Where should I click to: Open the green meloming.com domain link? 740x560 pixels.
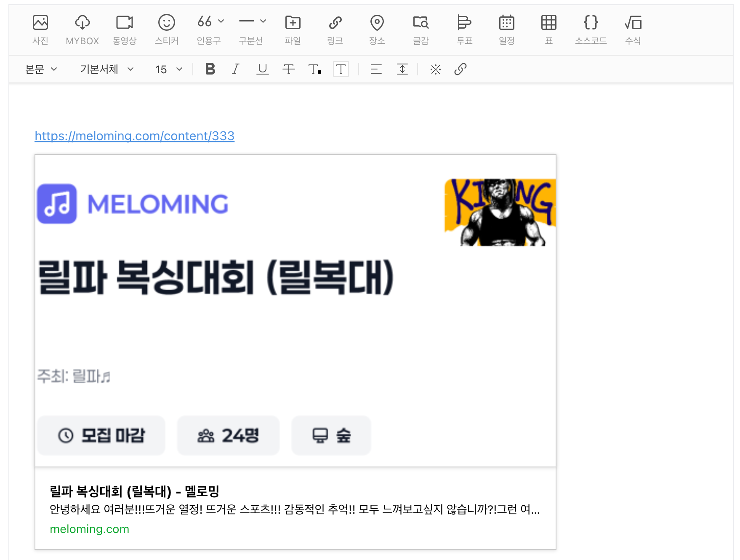pos(90,529)
